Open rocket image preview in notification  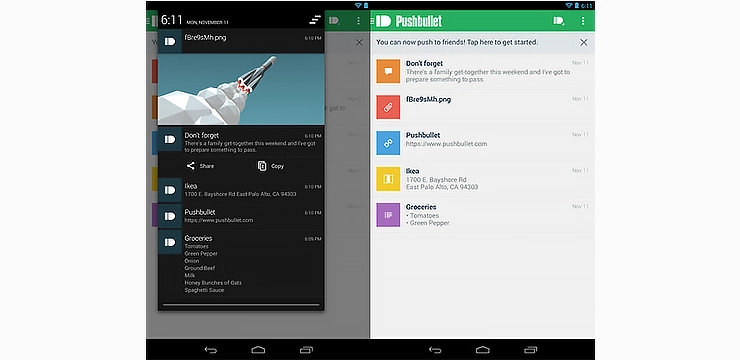[x=241, y=89]
